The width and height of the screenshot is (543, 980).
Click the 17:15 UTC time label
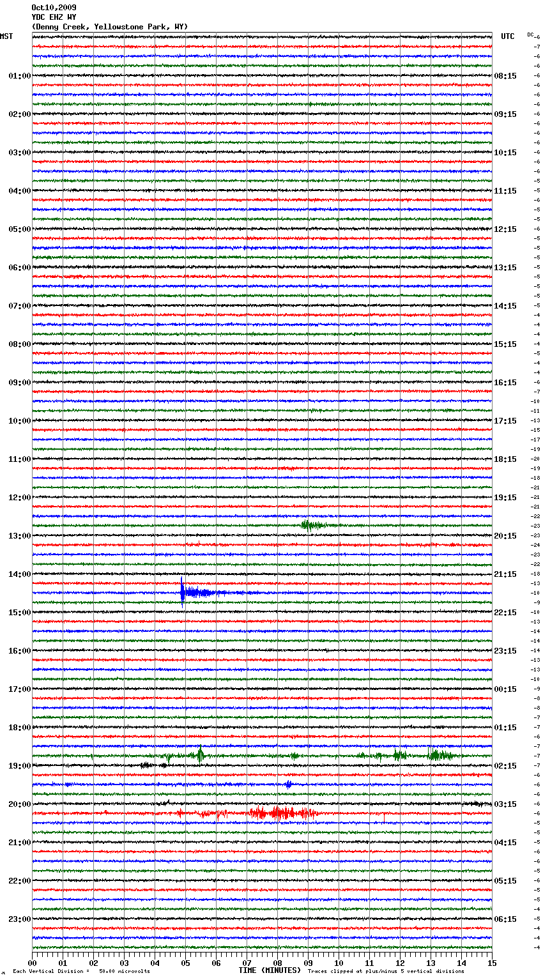505,421
